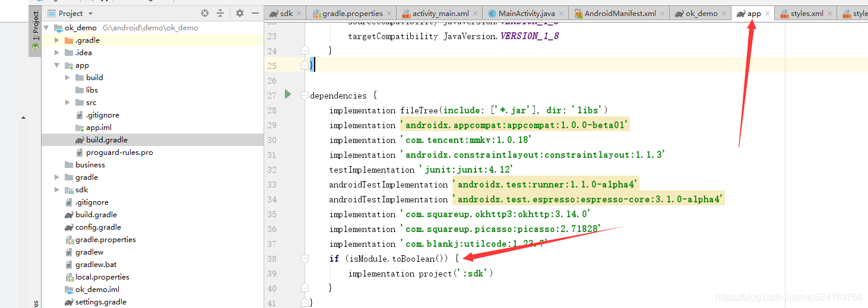The height and width of the screenshot is (308, 868).
Task: Hide the Project panel with minimize icon
Action: (x=255, y=13)
